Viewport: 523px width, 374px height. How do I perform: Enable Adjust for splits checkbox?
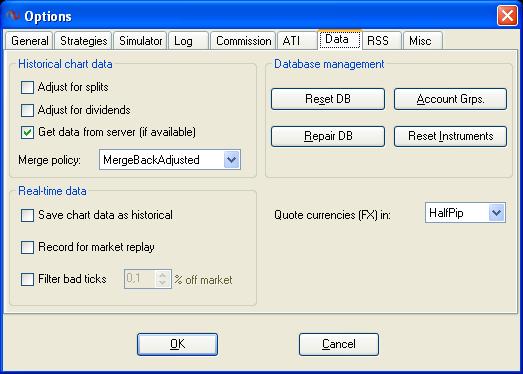27,87
